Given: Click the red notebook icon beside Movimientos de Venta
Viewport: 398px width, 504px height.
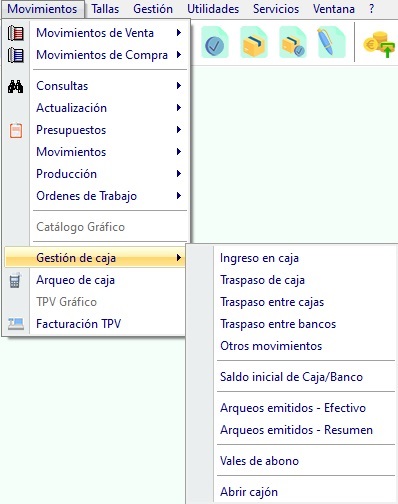Looking at the screenshot, I should 16,33.
